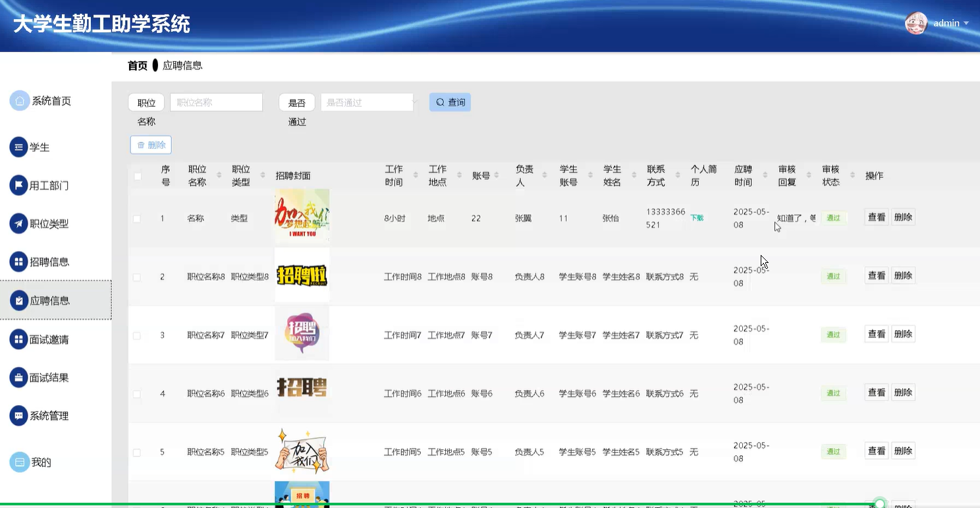Click the 招聘啦 cover thumbnail in row 2

(x=302, y=275)
